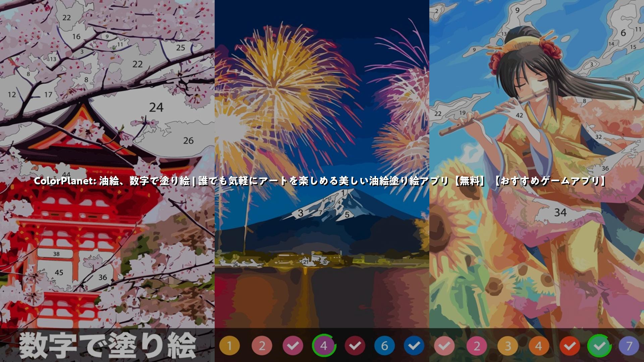Tap the completed dark red checkmark swatch
The height and width of the screenshot is (362, 644).
coord(355,346)
